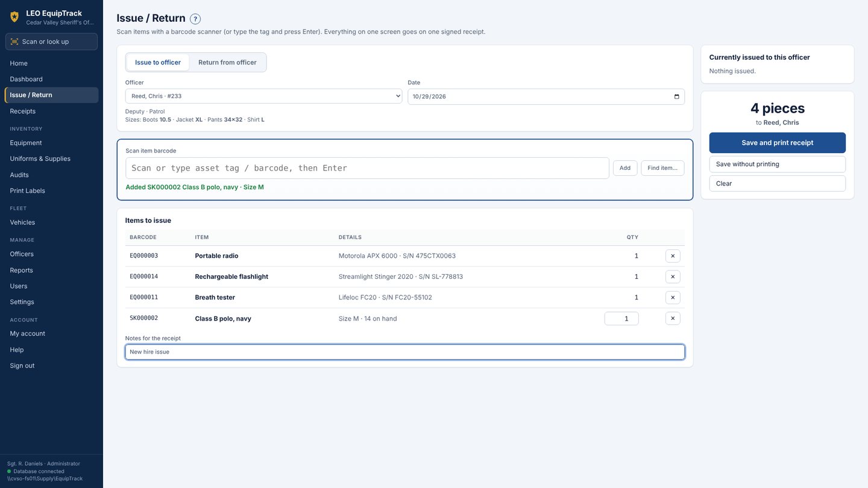Go to Receipts page
The image size is (868, 488).
click(x=51, y=111)
